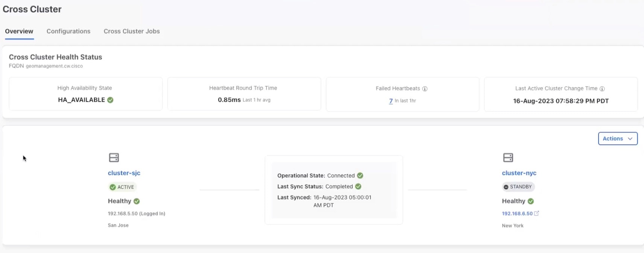Screen dimensions: 644x253
Task: Open the cluster-nyc link
Action: (x=519, y=173)
